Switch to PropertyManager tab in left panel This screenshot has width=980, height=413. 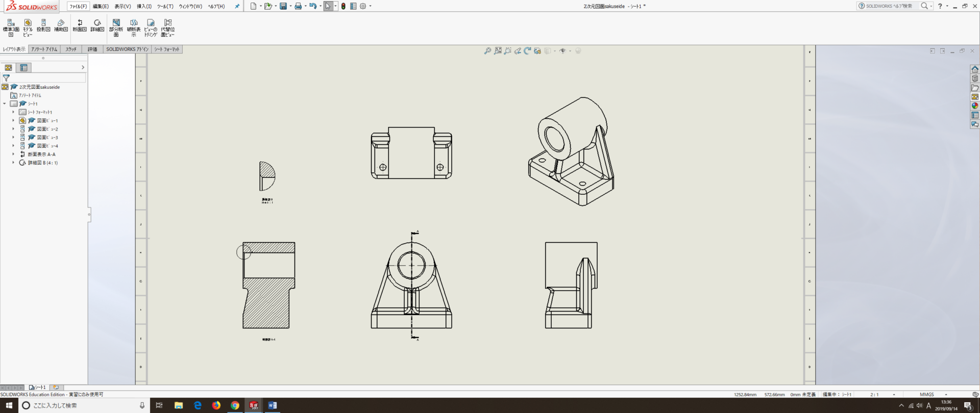pyautogui.click(x=23, y=67)
